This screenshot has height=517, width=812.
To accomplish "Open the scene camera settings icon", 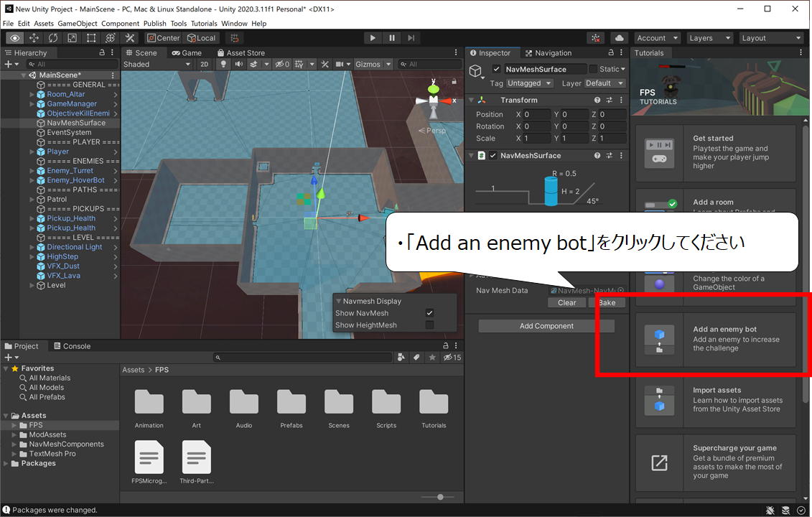I will click(x=340, y=64).
